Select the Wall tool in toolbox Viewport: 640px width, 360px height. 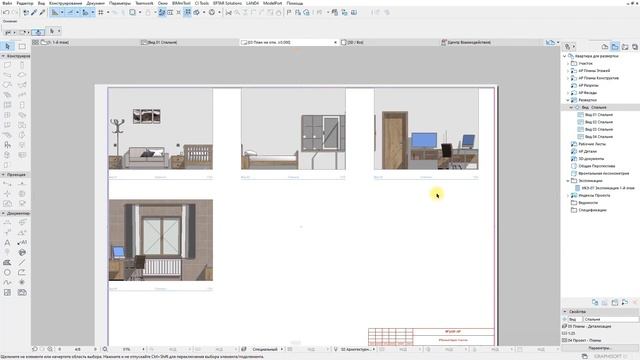click(7, 65)
